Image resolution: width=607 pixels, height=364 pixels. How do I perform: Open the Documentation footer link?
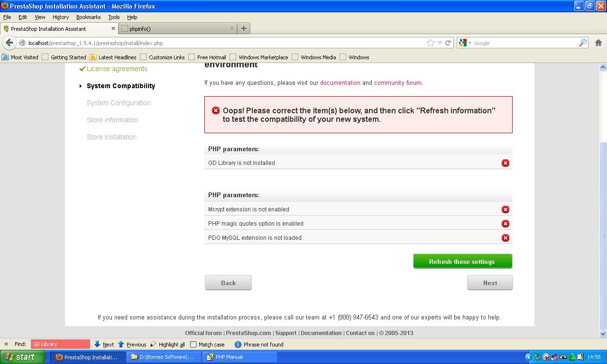(x=321, y=333)
